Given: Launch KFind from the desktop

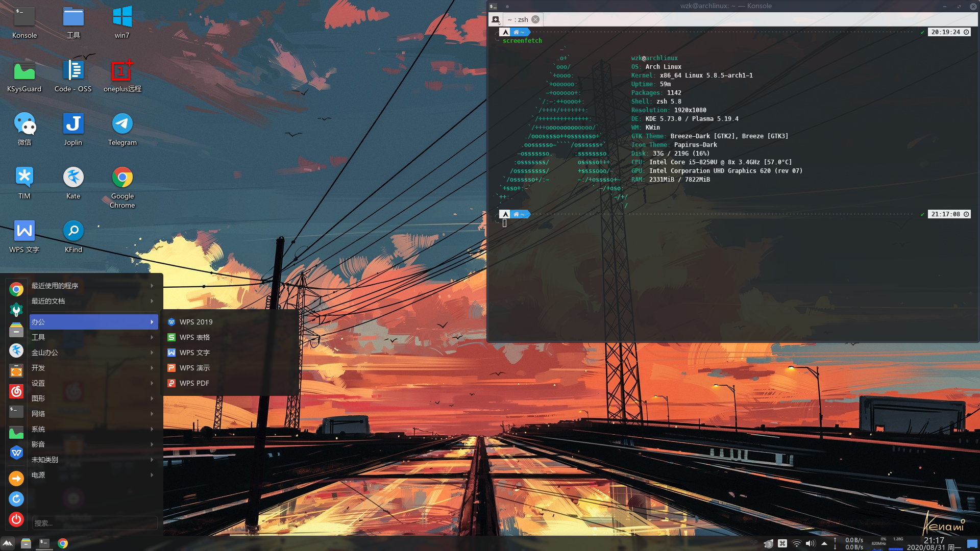Looking at the screenshot, I should tap(73, 237).
